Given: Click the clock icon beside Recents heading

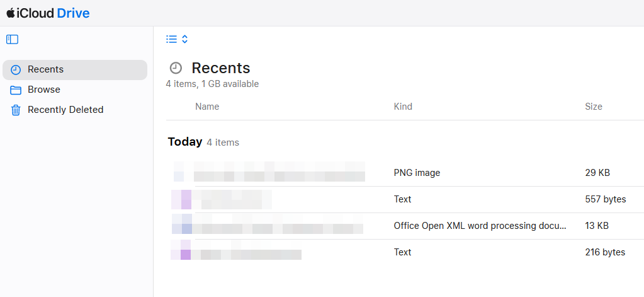Looking at the screenshot, I should [x=176, y=68].
